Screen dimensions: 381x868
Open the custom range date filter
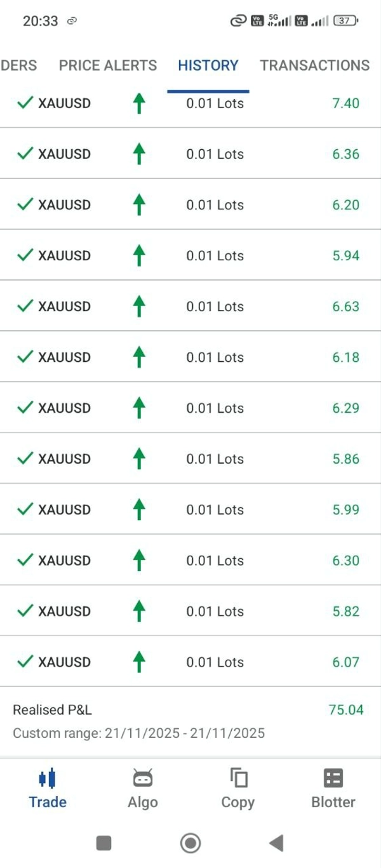click(x=138, y=733)
